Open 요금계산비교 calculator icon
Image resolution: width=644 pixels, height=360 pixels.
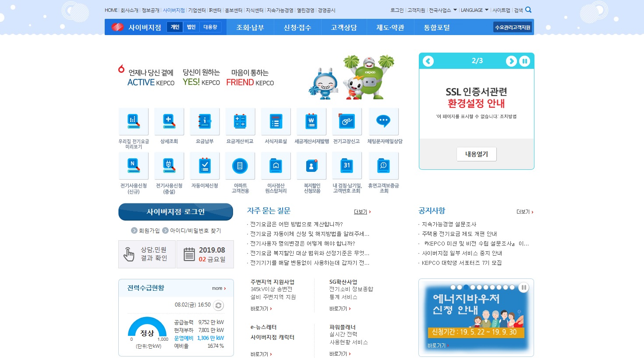[240, 121]
